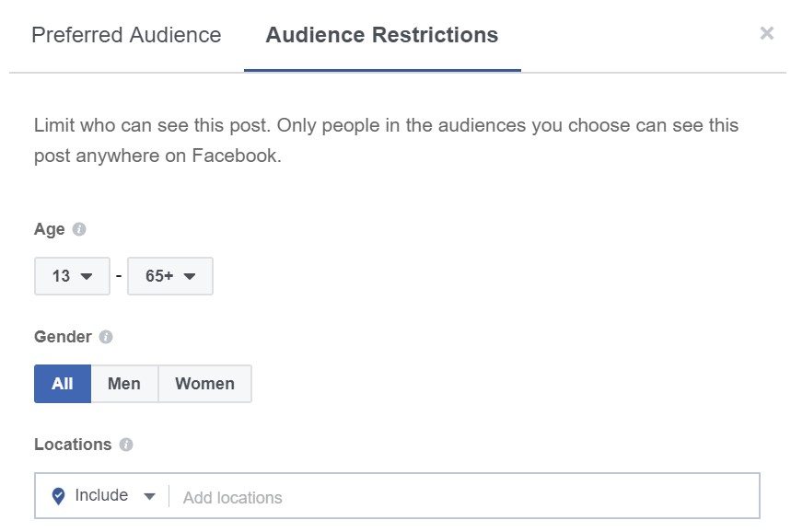The height and width of the screenshot is (532, 791).
Task: Open the info tooltip icon for Locations
Action: [126, 445]
